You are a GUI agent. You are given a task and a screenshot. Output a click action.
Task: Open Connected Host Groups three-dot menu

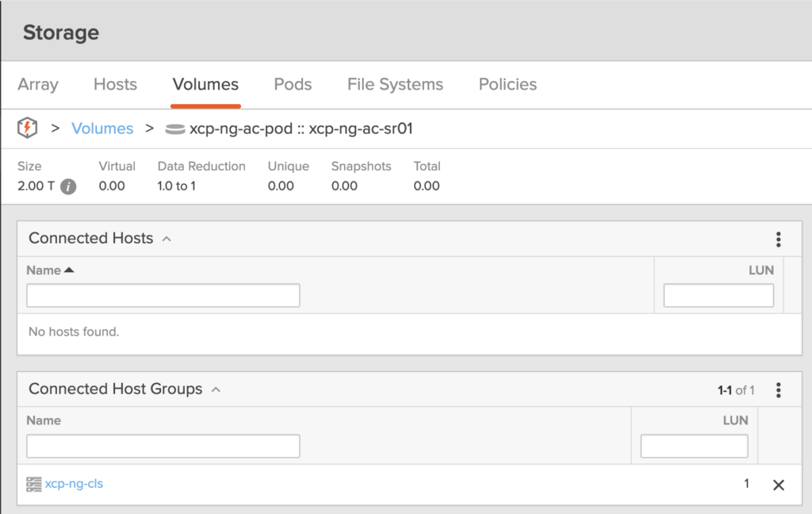(779, 390)
